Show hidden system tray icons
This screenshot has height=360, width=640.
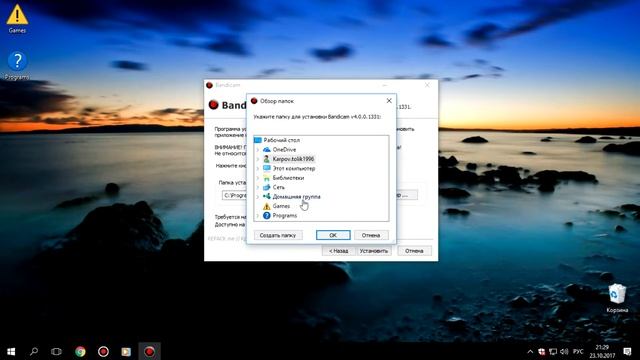tap(530, 351)
